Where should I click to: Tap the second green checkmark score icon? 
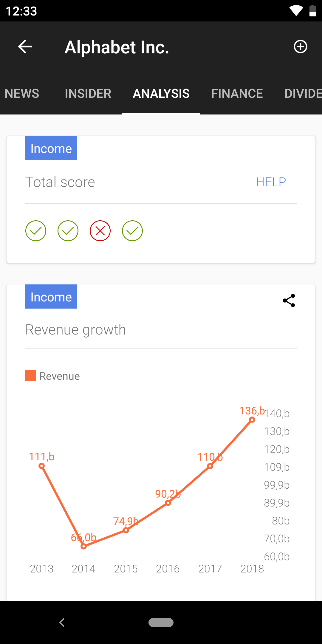pyautogui.click(x=68, y=231)
